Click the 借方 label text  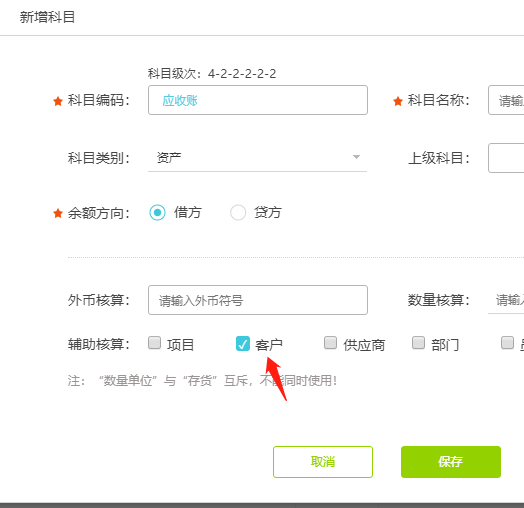point(187,212)
